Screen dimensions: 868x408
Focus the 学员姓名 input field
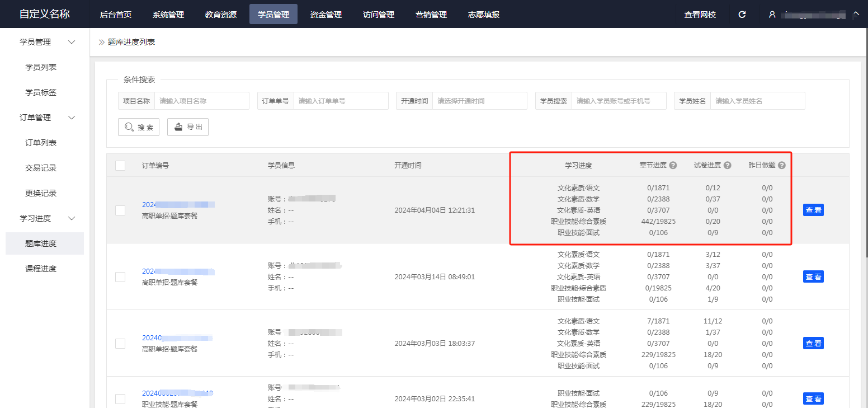tap(757, 101)
